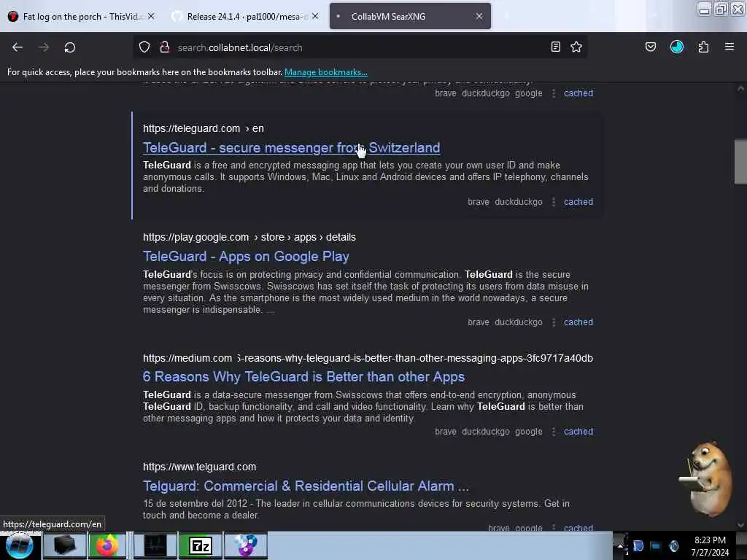
Task: Click the flag notification tray icon
Action: (x=638, y=545)
